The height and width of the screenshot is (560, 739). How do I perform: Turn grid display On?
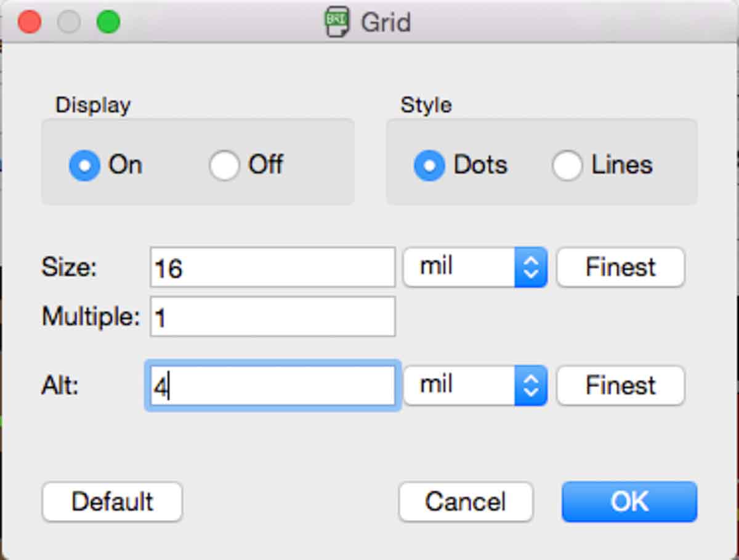click(x=84, y=166)
